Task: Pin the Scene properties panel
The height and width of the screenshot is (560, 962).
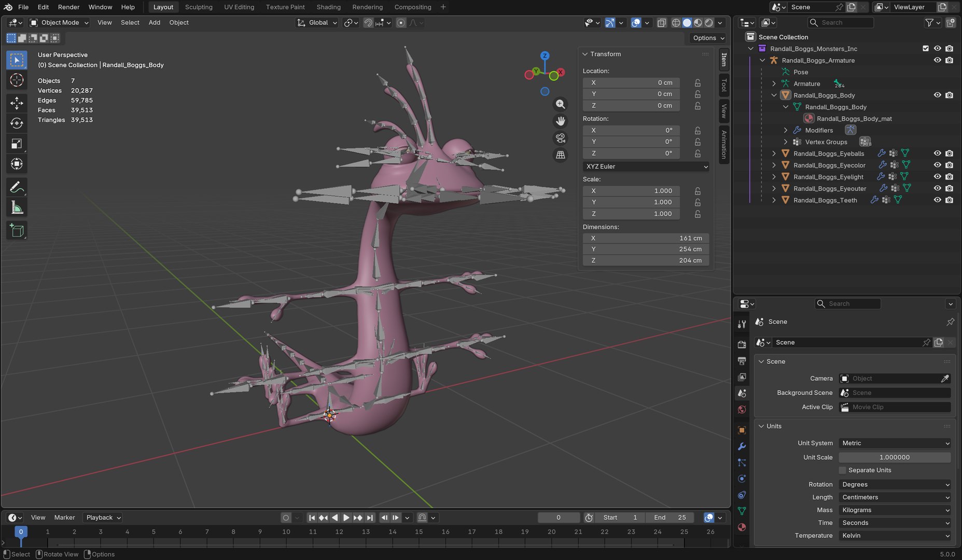Action: click(x=950, y=322)
